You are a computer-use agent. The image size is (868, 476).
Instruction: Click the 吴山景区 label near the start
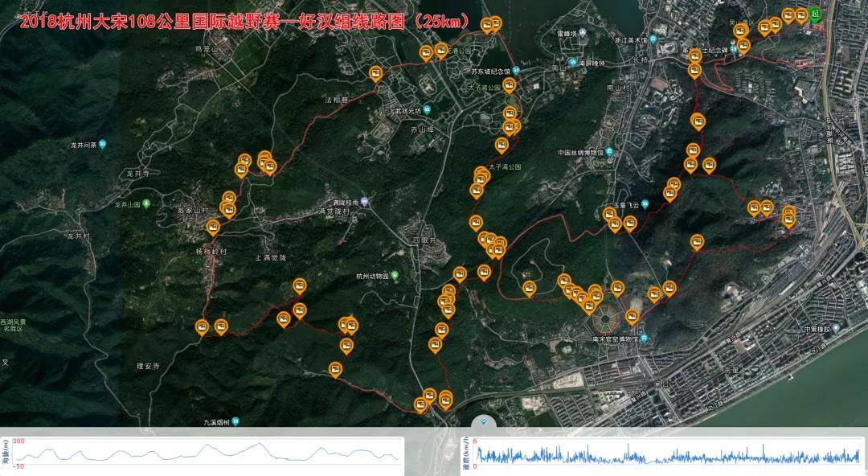tap(741, 23)
